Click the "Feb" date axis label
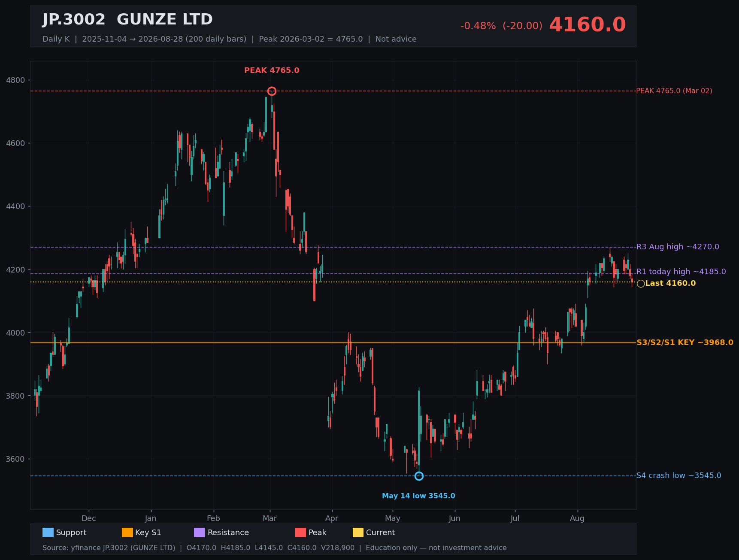This screenshot has width=739, height=560. tap(213, 518)
